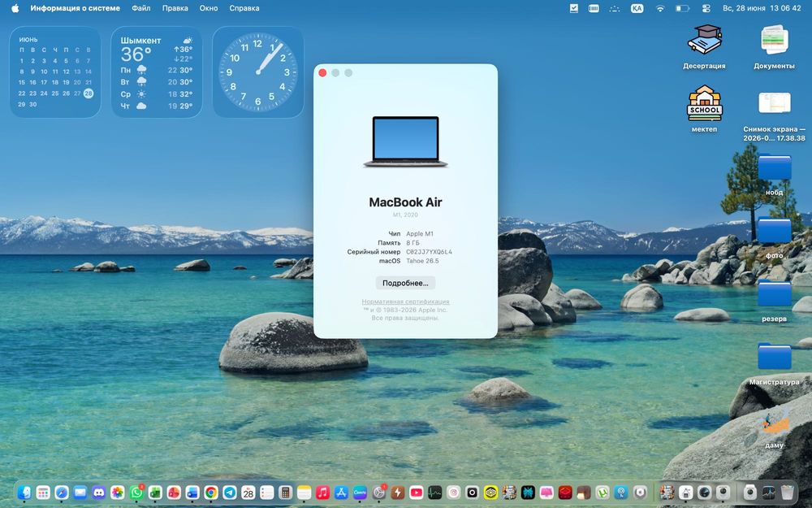Switch the KA keyboard input source
The width and height of the screenshot is (812, 508).
point(637,8)
